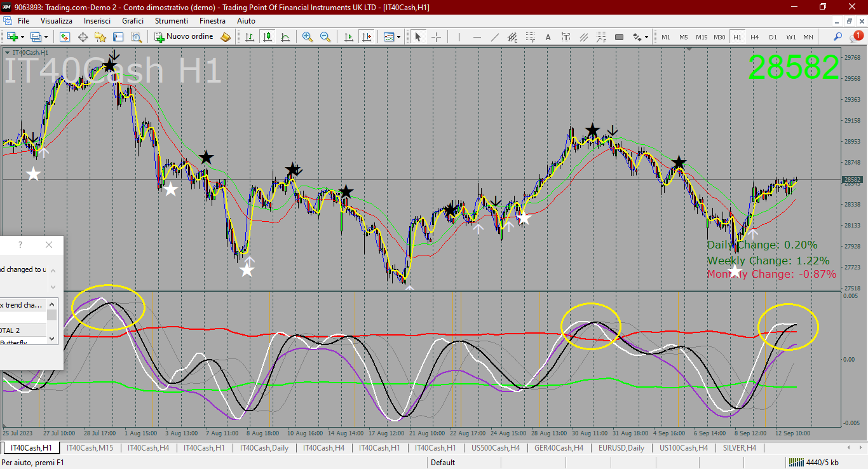Expand the profiles dropdown arrow
The height and width of the screenshot is (469, 868).
tap(46, 37)
